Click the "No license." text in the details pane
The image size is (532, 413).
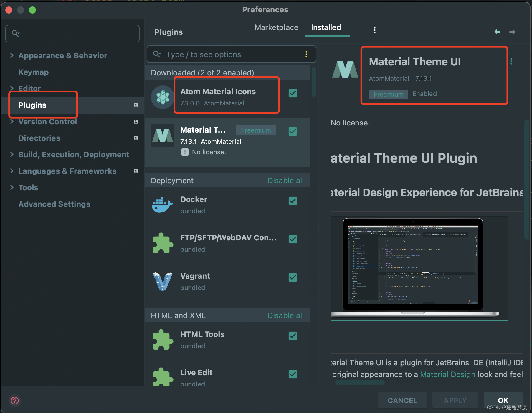350,123
